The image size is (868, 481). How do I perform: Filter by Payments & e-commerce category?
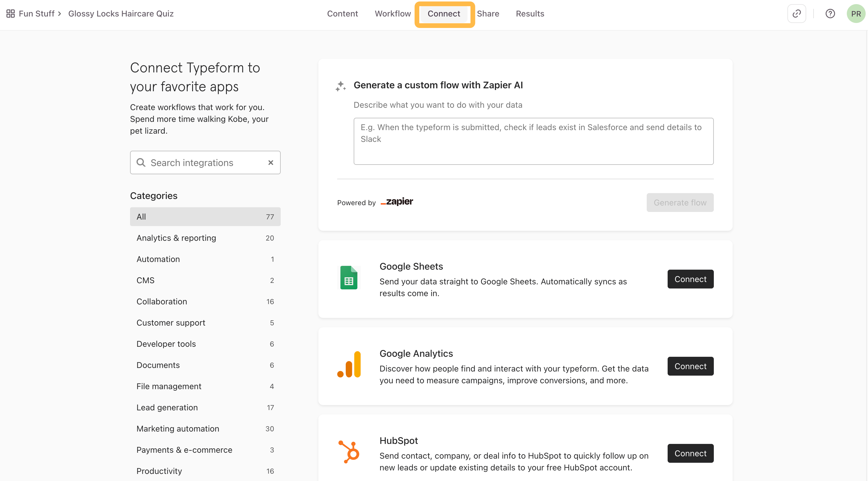coord(205,450)
